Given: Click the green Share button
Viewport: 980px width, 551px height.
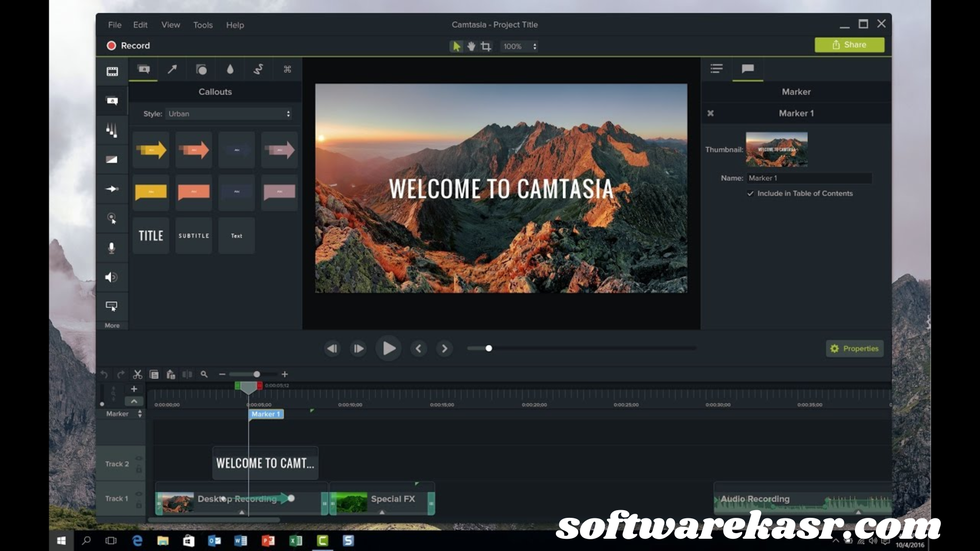Looking at the screenshot, I should point(849,45).
